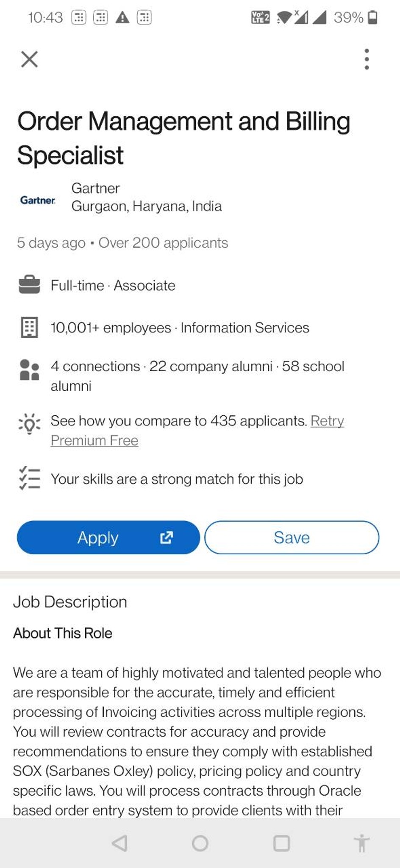This screenshot has width=400, height=868.
Task: Tap the checklist skills match icon
Action: pyautogui.click(x=29, y=478)
